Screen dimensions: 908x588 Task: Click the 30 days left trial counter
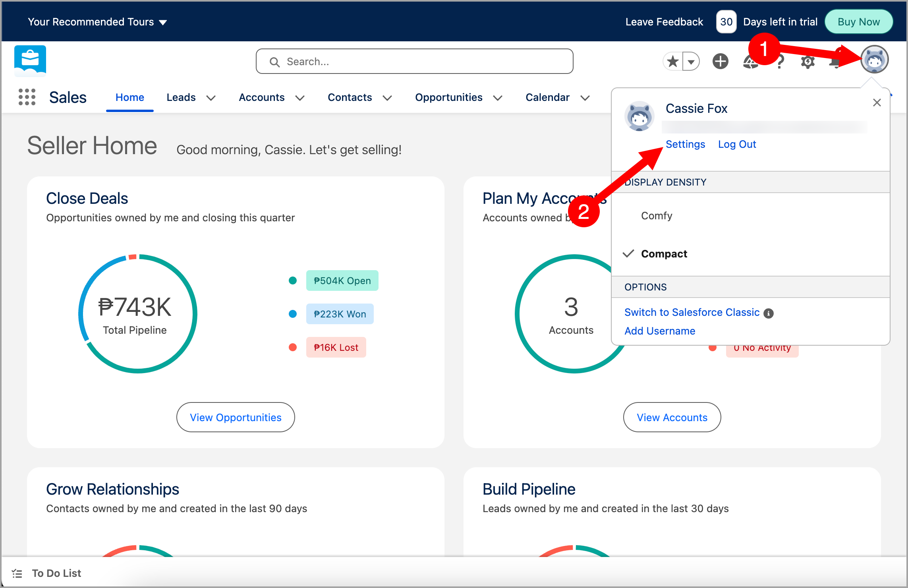(726, 22)
